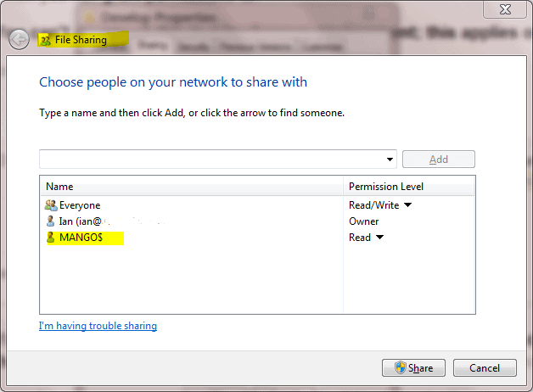
Task: Open the name entry dropdown arrow
Action: (390, 160)
